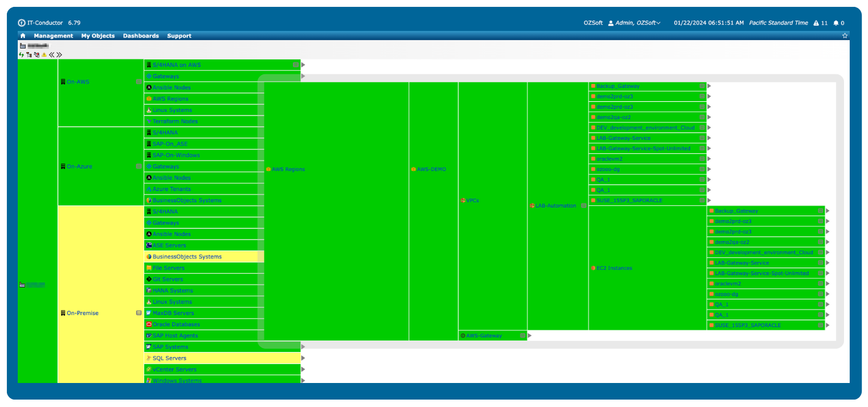This screenshot has width=868, height=407.
Task: Click the collapse all double-left arrows
Action: [x=51, y=55]
